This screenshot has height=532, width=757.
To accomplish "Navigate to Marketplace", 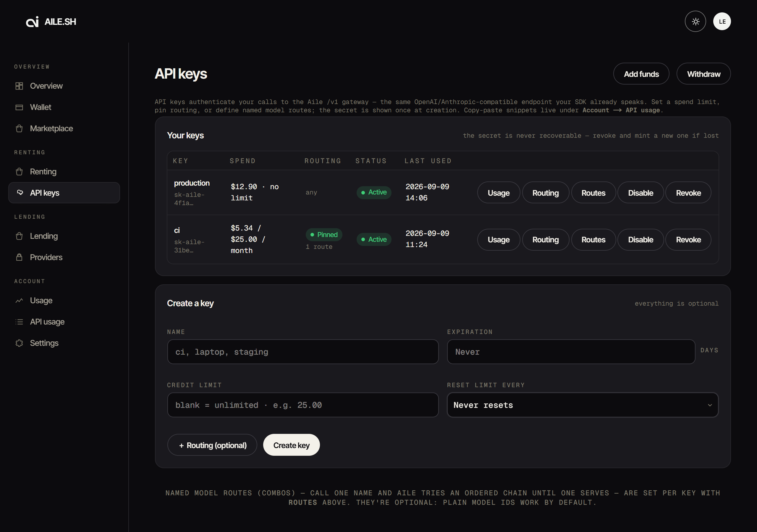I will point(64,129).
